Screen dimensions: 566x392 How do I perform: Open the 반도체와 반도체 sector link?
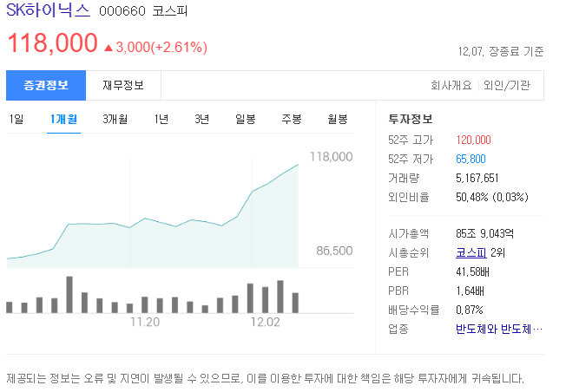click(x=499, y=329)
